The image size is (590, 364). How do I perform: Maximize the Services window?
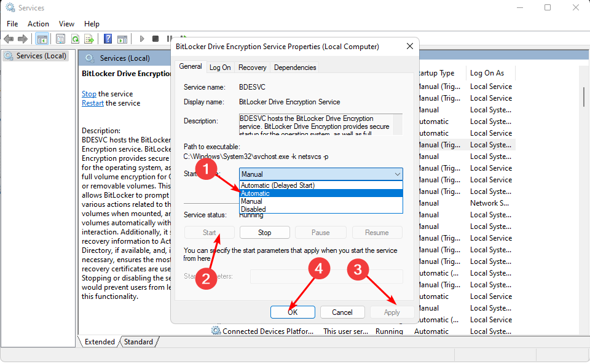(548, 7)
